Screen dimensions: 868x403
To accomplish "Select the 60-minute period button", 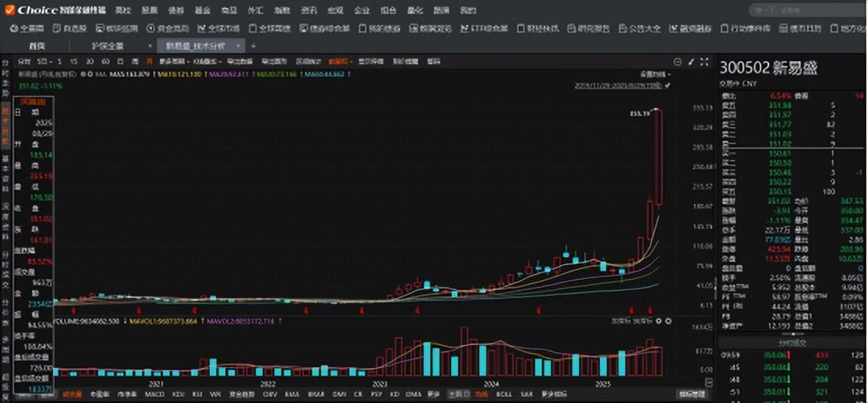I will click(105, 61).
